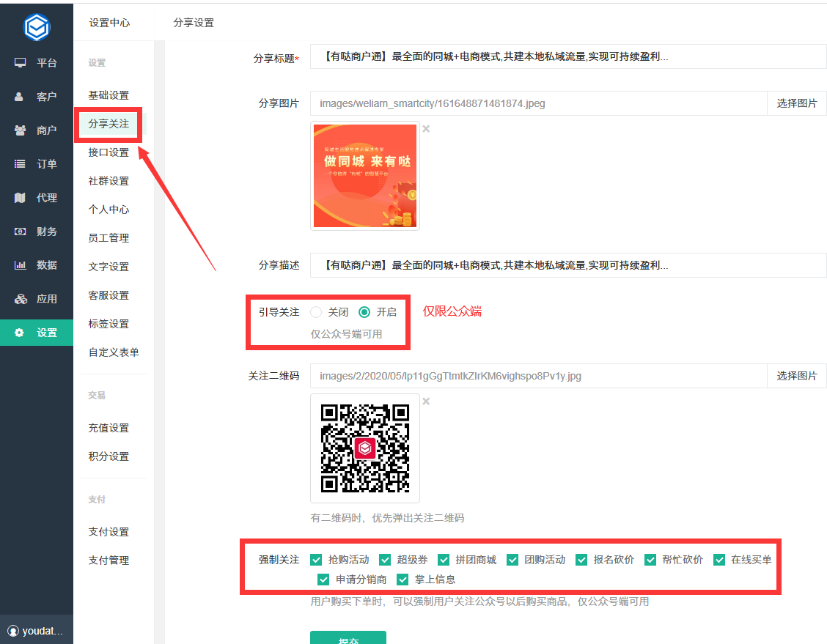Click the youdat user avatar icon
Viewport: 827px width, 644px height.
tap(13, 631)
